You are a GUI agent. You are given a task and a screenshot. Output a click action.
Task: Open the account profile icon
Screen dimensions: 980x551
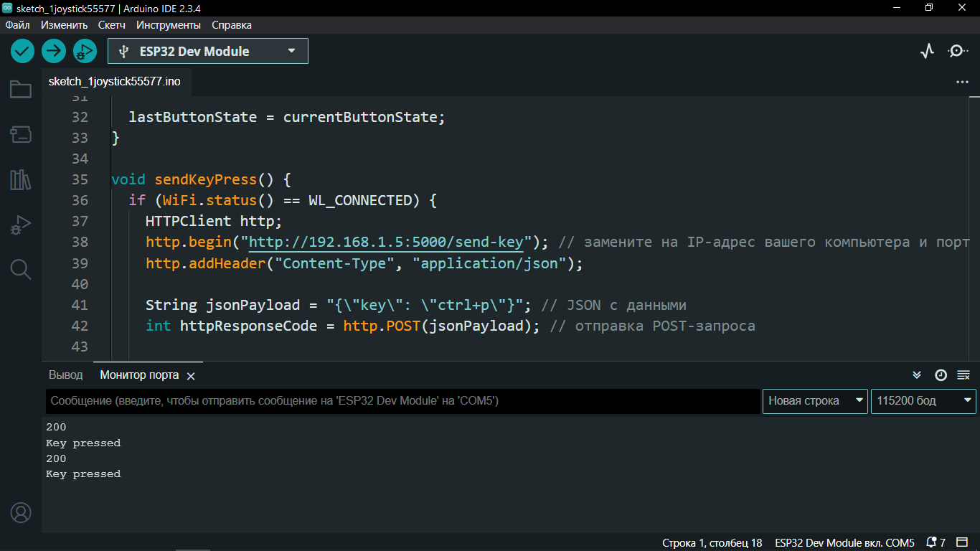[21, 513]
